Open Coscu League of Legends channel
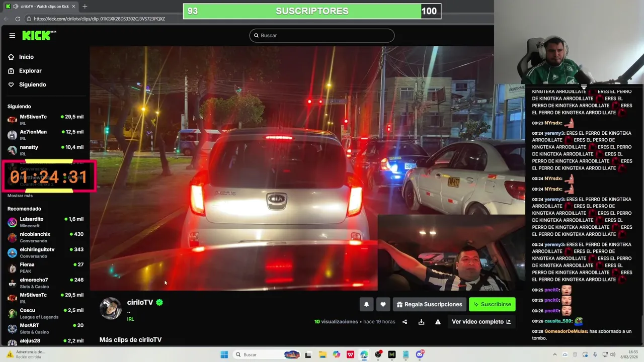The width and height of the screenshot is (644, 362). tap(45, 313)
